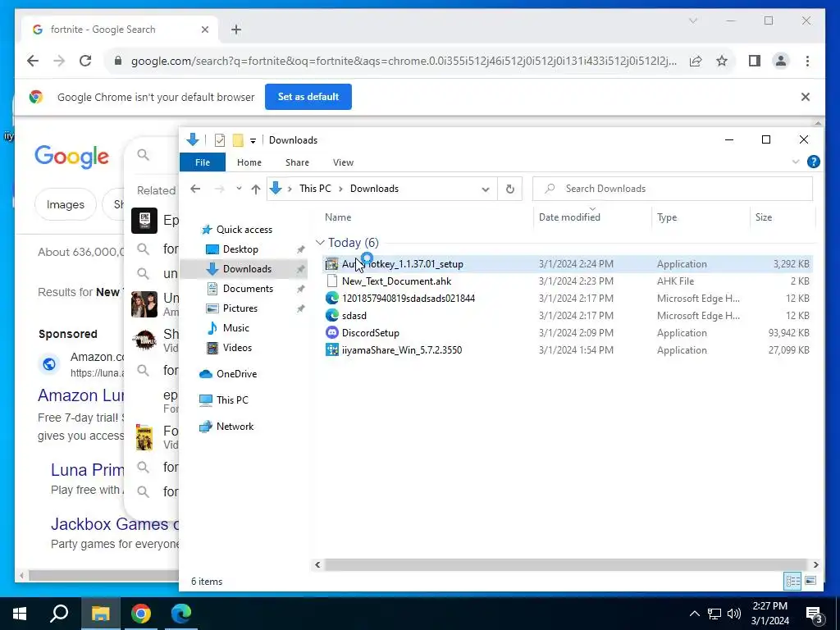Click This PC in address breadcrumb
840x630 pixels.
click(x=315, y=189)
